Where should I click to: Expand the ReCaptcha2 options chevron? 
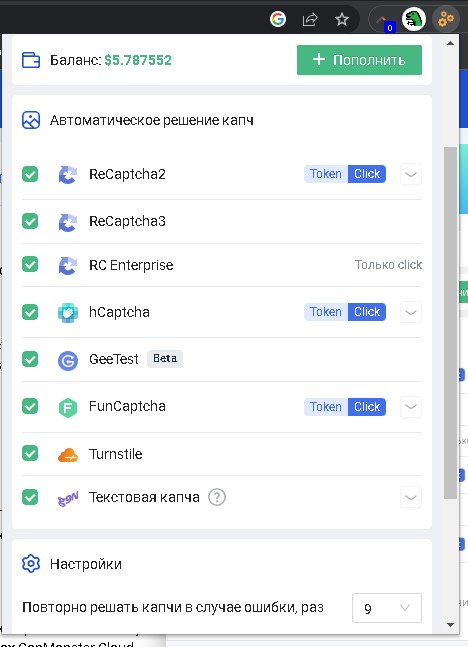point(411,174)
